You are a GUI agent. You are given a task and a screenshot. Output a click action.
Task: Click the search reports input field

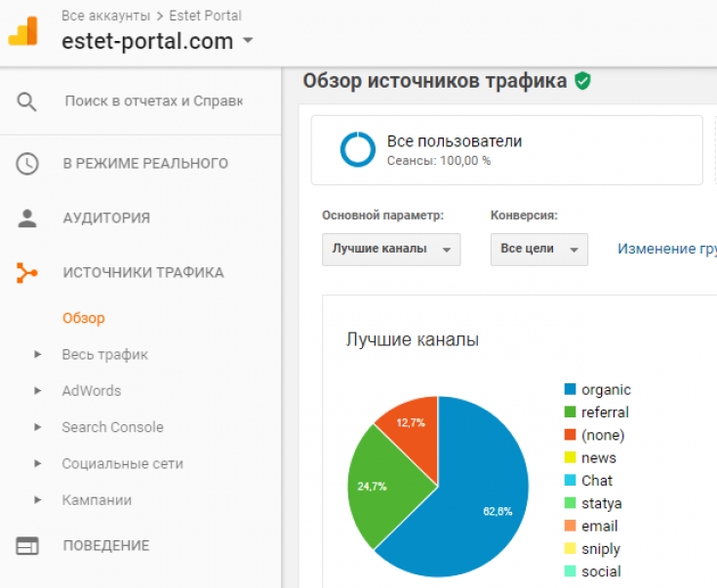[153, 101]
